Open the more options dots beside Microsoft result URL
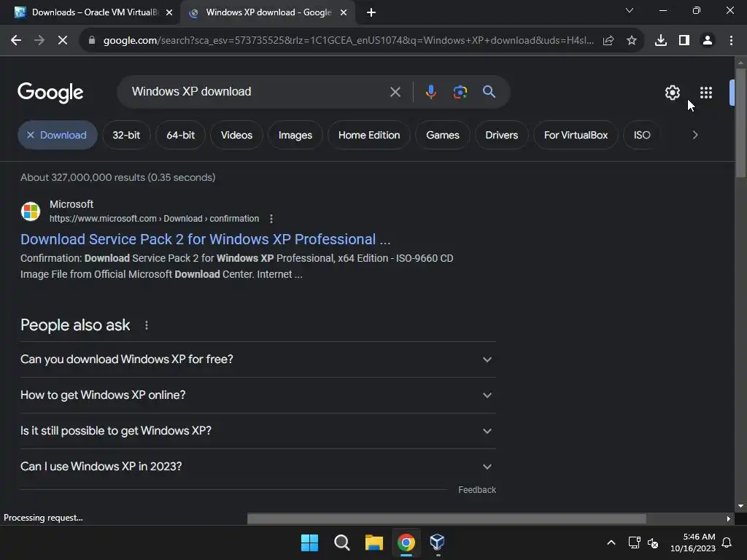The height and width of the screenshot is (560, 747). tap(271, 219)
